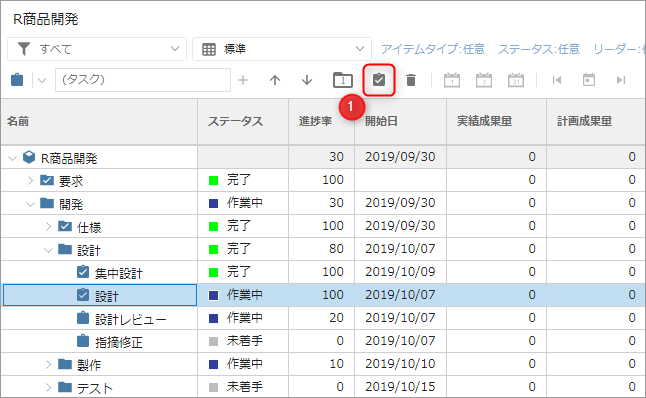Click the R商品開発 page title
This screenshot has height=398, width=646.
click(x=46, y=19)
